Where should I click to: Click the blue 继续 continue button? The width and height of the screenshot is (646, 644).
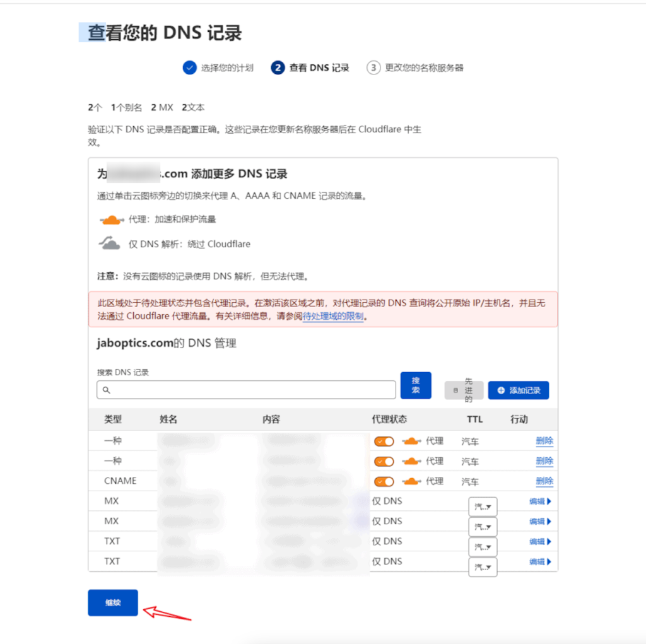click(x=112, y=602)
